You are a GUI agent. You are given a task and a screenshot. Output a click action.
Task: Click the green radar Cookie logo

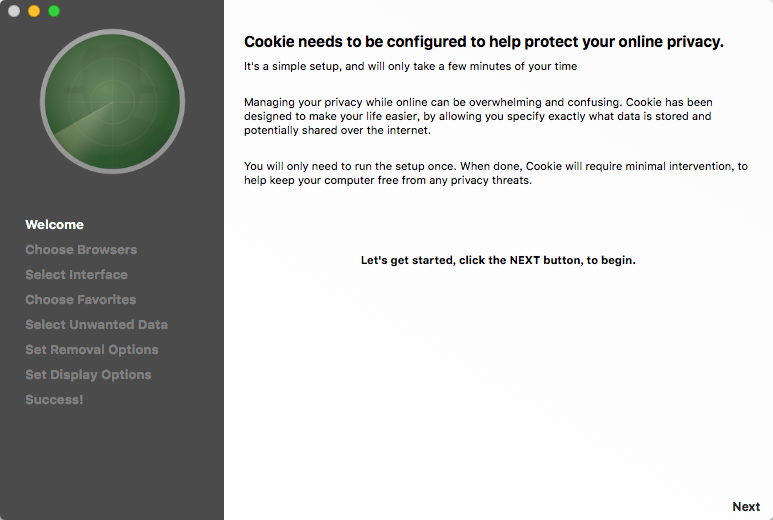[x=112, y=102]
